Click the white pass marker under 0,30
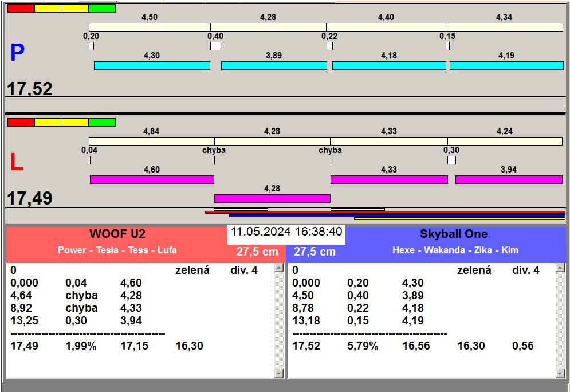 click(452, 160)
